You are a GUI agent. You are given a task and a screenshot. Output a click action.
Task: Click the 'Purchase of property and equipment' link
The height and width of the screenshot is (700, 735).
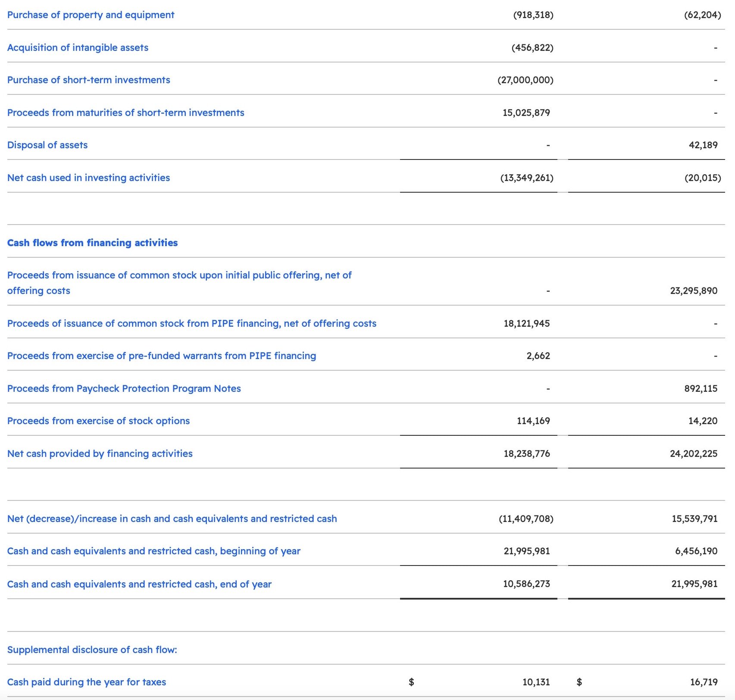click(91, 15)
